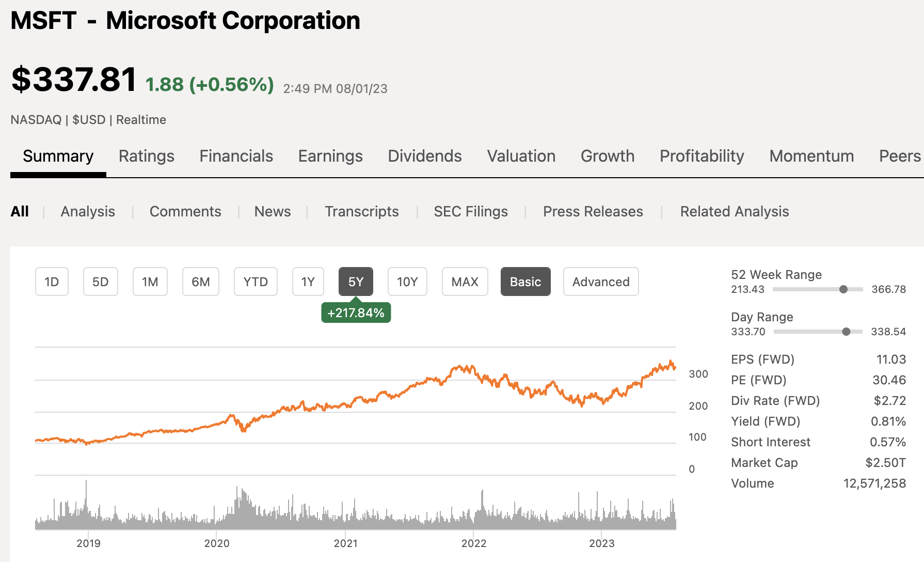The width and height of the screenshot is (924, 562).
Task: Select Basic chart mode
Action: click(x=525, y=282)
